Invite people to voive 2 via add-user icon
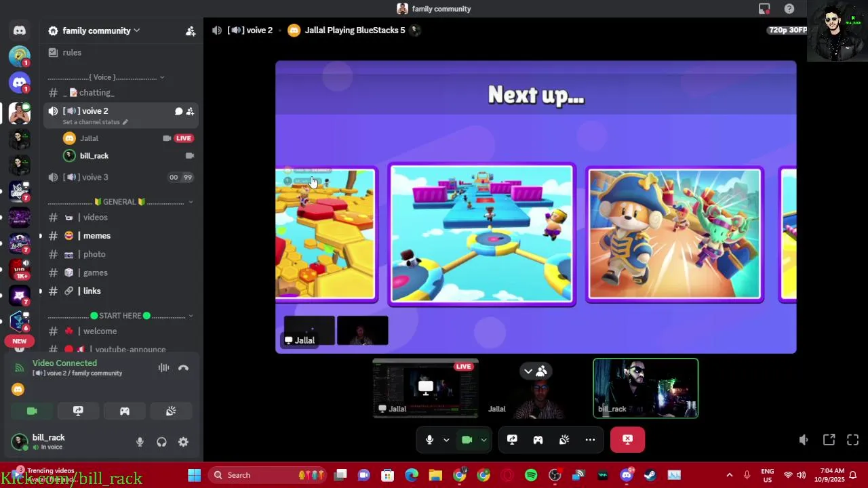The width and height of the screenshot is (868, 488). point(190,111)
